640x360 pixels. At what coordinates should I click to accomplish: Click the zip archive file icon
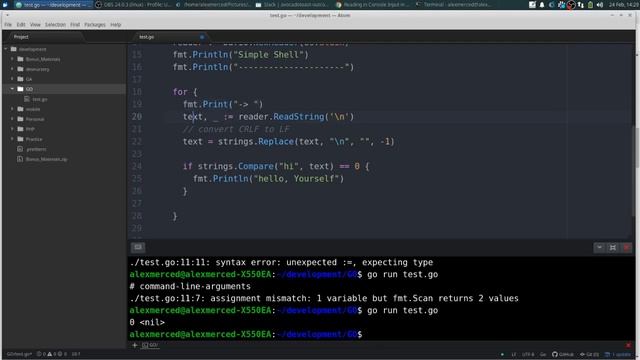(20, 159)
